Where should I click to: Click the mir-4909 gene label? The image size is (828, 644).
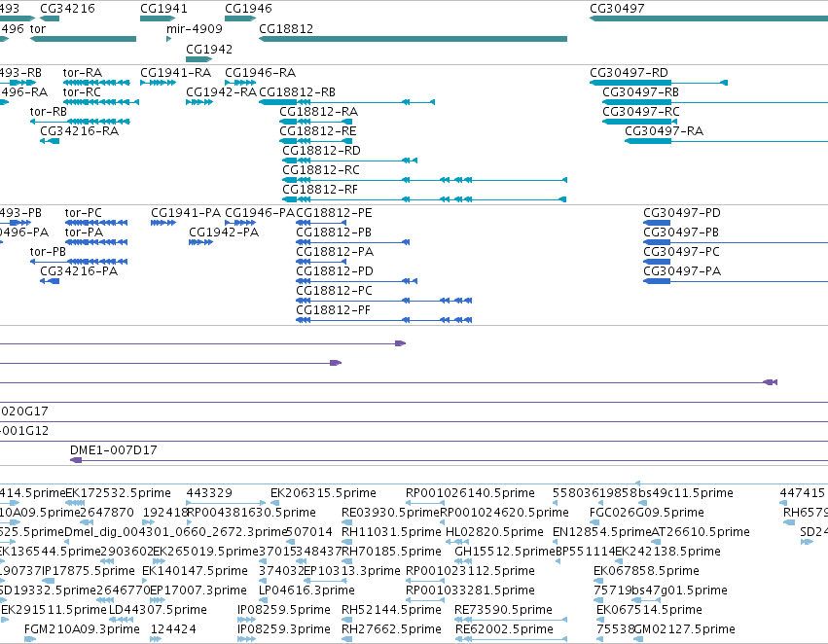(195, 29)
